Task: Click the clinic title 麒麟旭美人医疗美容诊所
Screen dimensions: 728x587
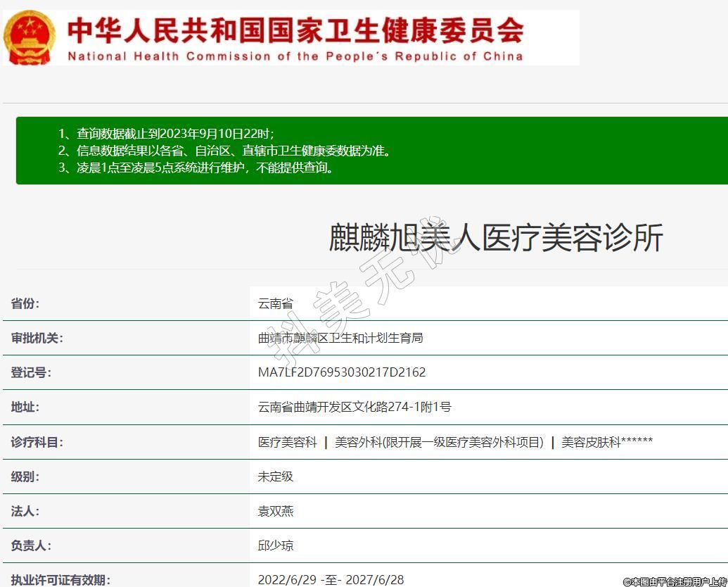Action: click(496, 238)
